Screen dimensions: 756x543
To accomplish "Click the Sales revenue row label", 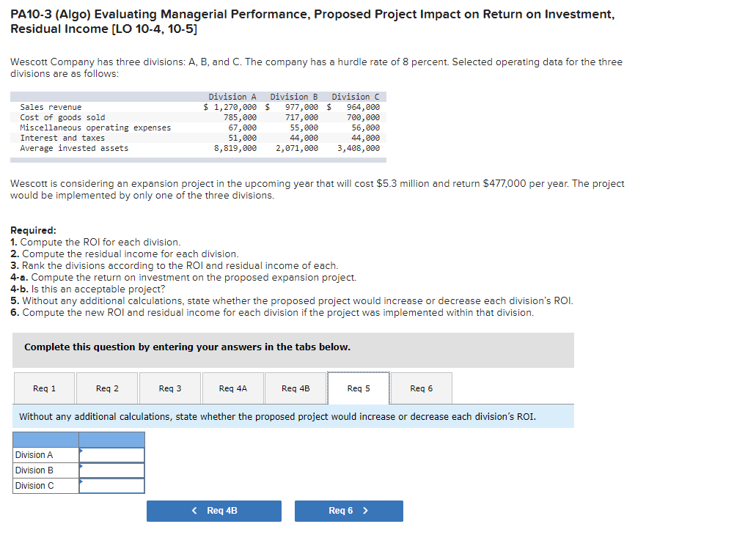I will [x=51, y=107].
